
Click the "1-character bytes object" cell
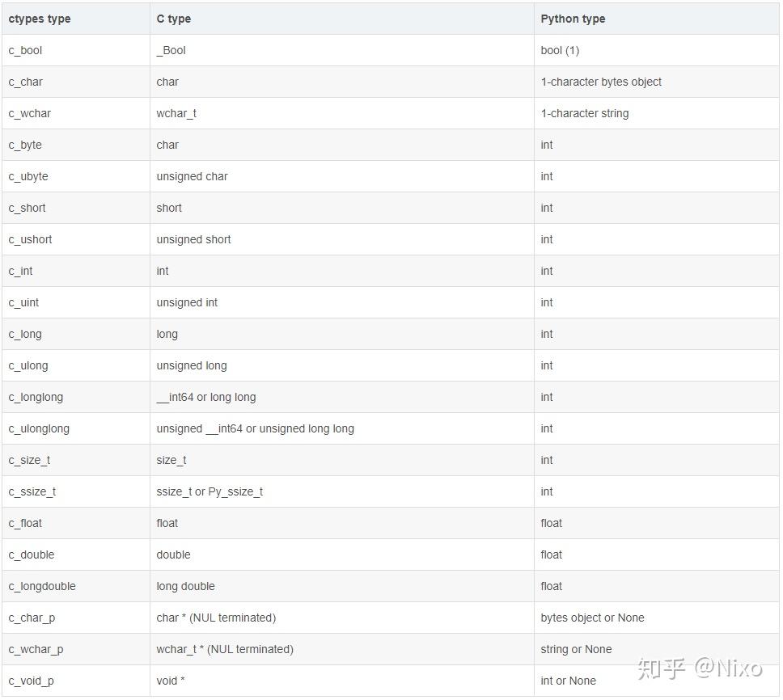click(x=601, y=82)
